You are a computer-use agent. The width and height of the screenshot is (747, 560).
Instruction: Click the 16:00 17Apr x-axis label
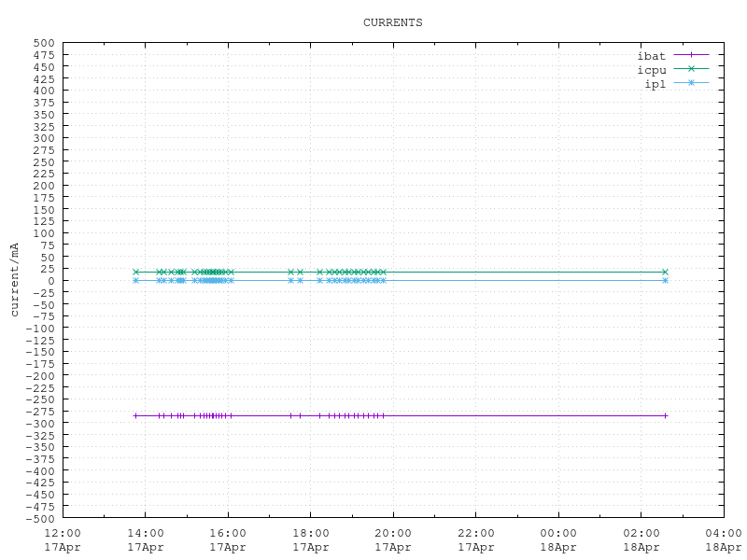pos(228,540)
